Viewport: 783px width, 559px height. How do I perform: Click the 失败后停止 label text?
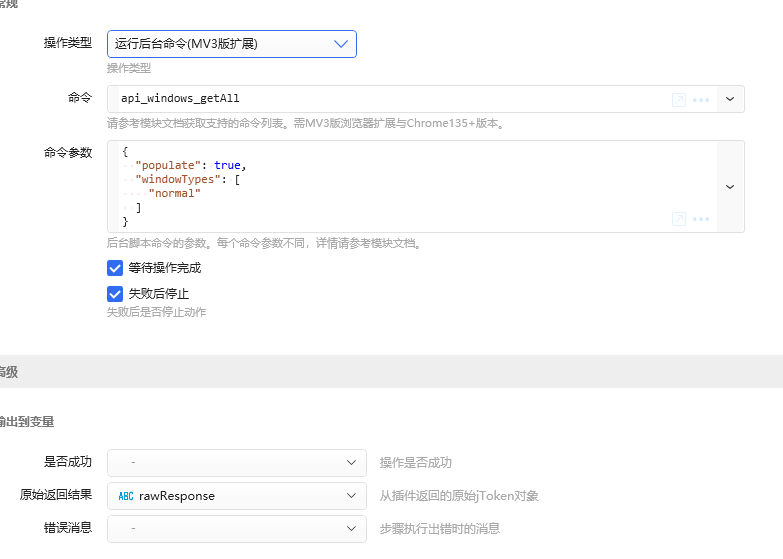(159, 294)
